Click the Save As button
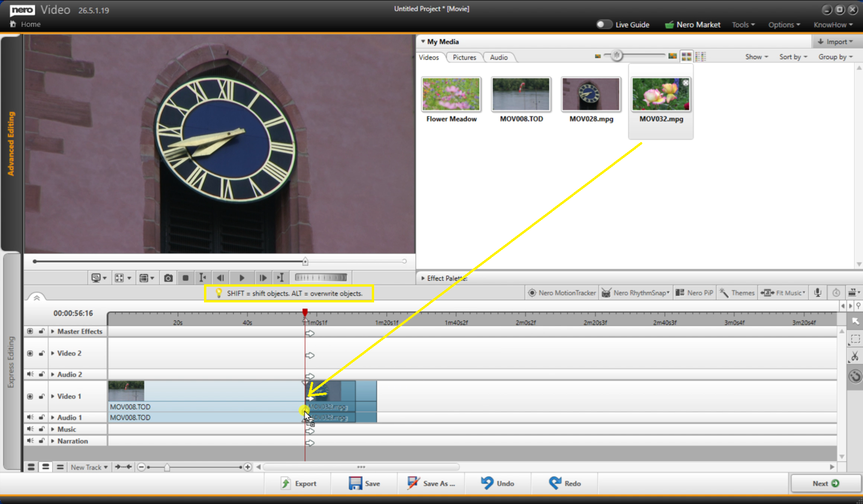 (431, 484)
